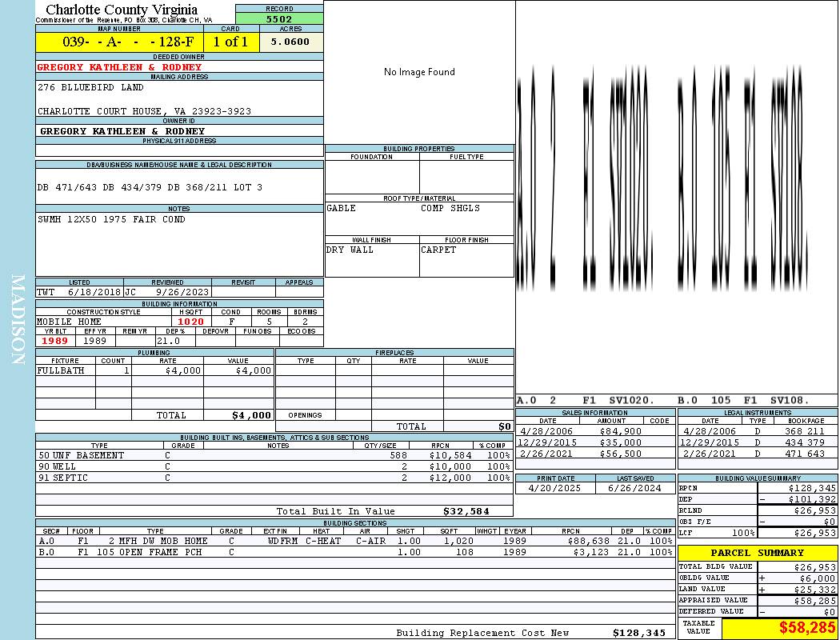Select floor finish CARPET
The width and height of the screenshot is (840, 640).
click(438, 250)
